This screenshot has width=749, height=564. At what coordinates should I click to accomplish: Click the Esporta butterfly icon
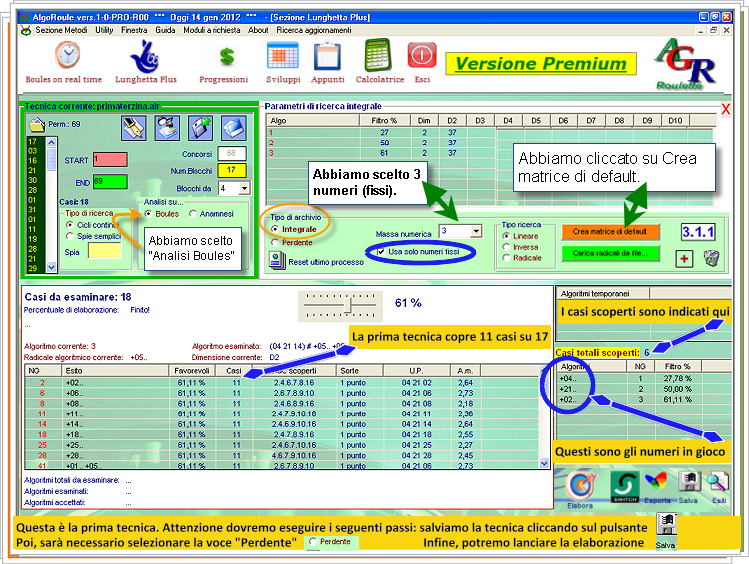click(656, 483)
